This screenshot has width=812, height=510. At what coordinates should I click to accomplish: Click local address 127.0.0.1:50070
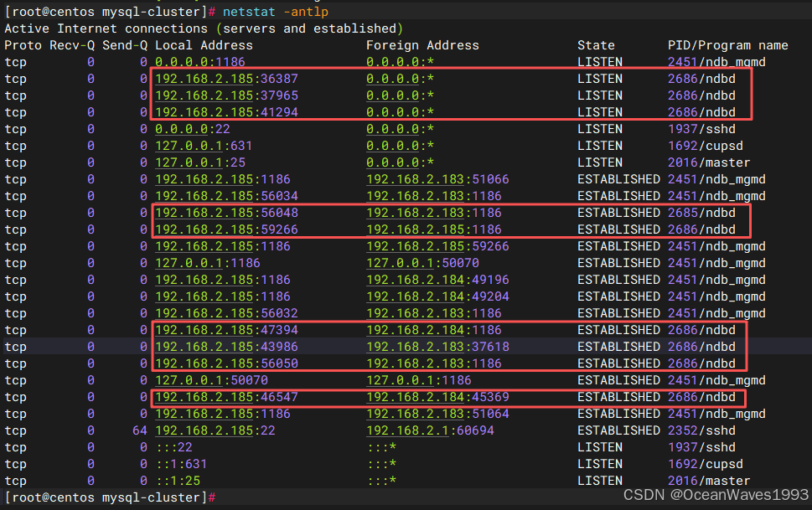[x=211, y=380]
